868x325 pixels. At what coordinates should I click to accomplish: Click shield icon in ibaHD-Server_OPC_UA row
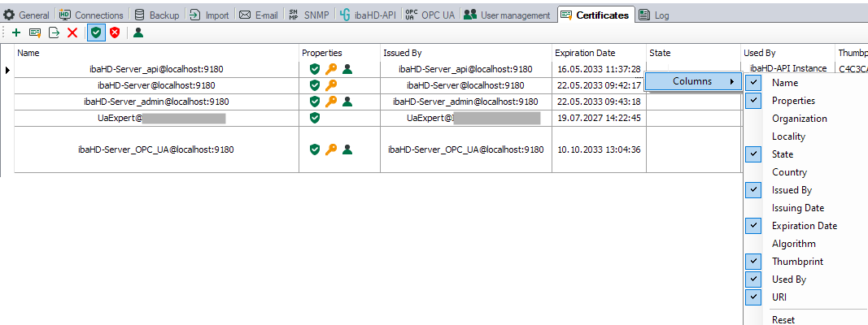tap(315, 149)
